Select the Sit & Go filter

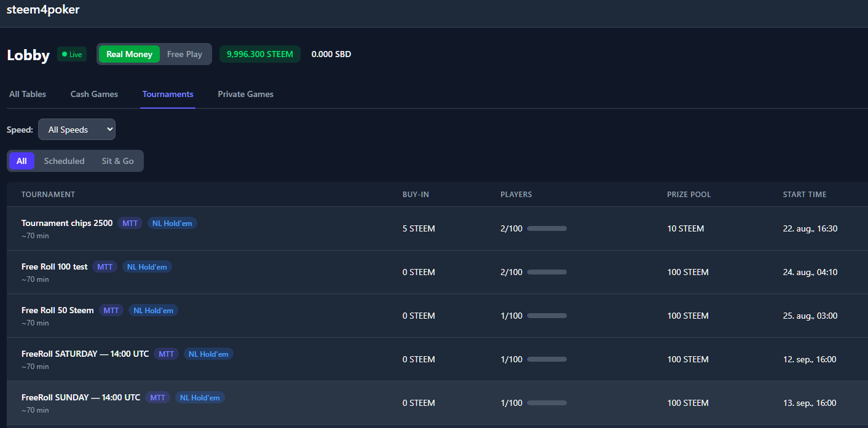click(117, 161)
